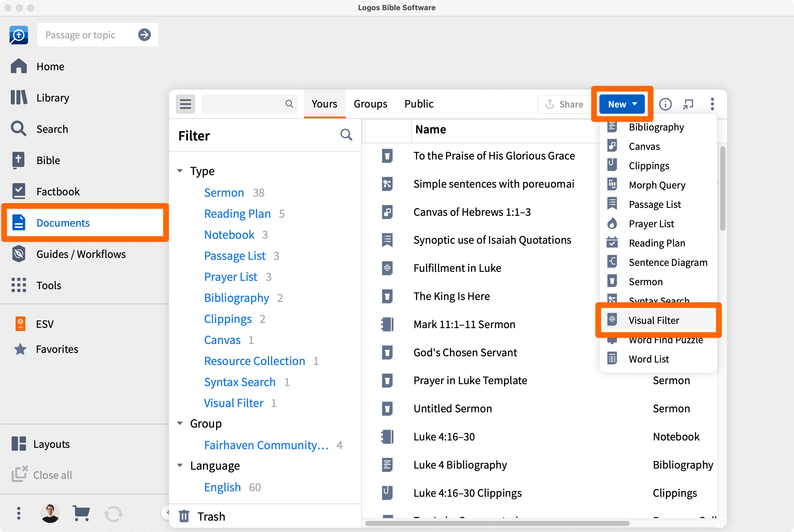
Task: Click the Documents info icon
Action: click(665, 104)
